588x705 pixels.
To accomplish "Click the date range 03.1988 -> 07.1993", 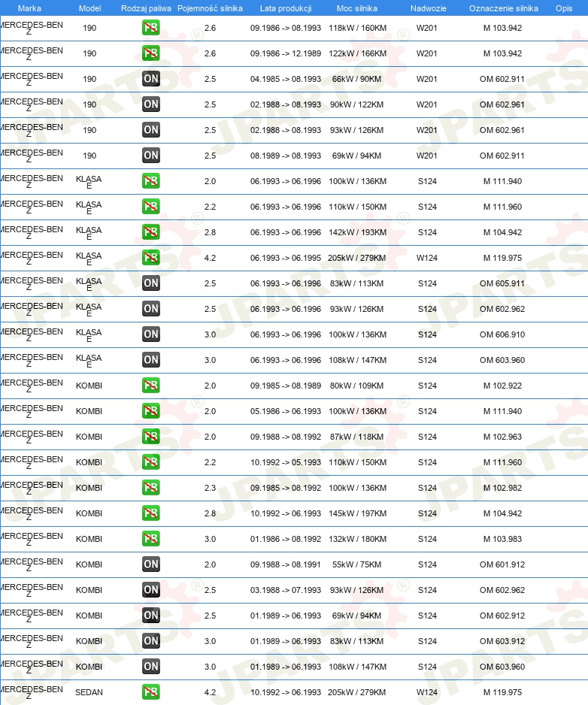I will [x=286, y=590].
